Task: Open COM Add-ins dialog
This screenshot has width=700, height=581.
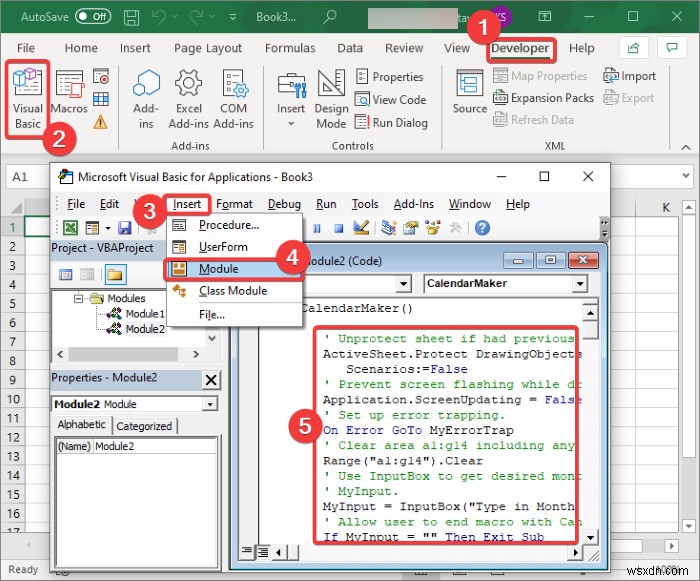Action: click(x=233, y=99)
